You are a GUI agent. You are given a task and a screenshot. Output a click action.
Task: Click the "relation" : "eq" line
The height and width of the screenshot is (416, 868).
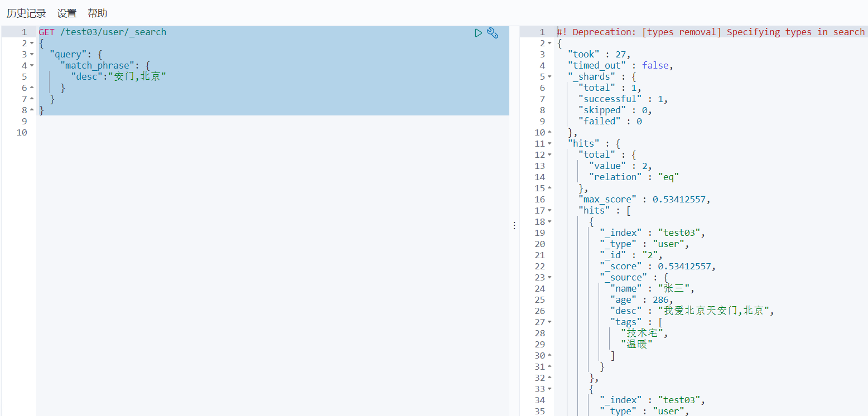pyautogui.click(x=634, y=177)
